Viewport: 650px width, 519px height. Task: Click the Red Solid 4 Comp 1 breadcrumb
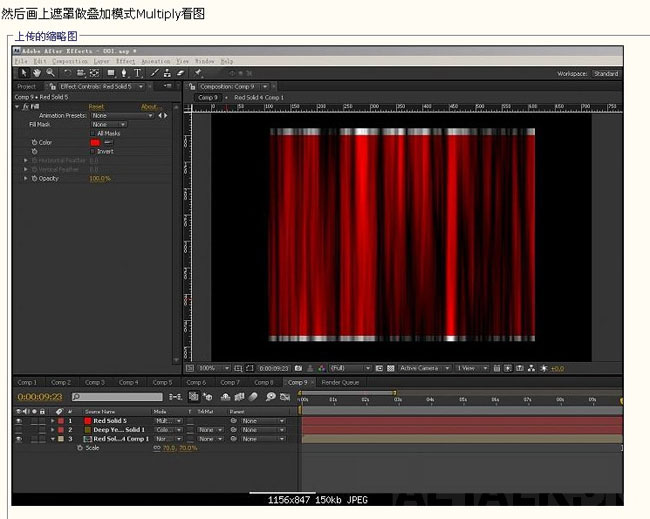click(259, 97)
